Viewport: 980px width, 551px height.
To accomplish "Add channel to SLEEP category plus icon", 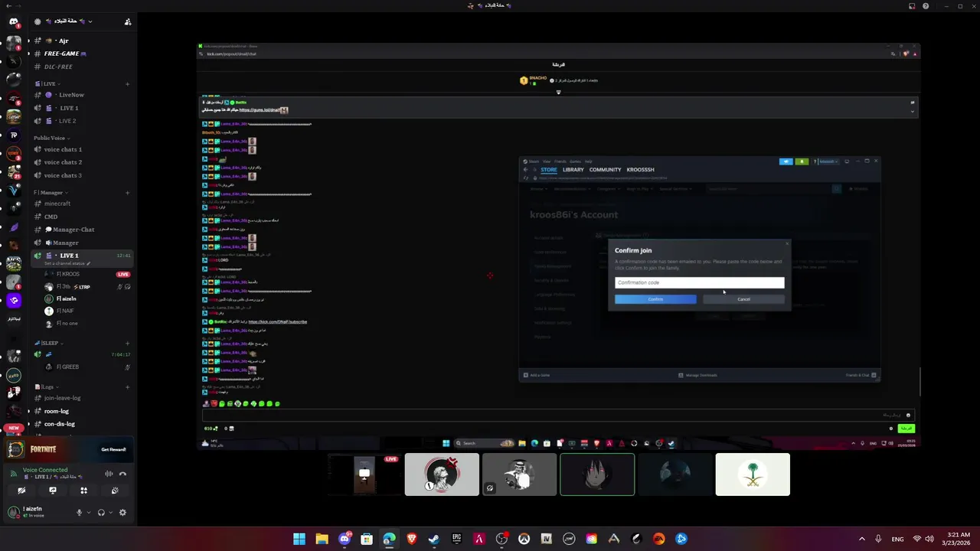I will (x=127, y=344).
